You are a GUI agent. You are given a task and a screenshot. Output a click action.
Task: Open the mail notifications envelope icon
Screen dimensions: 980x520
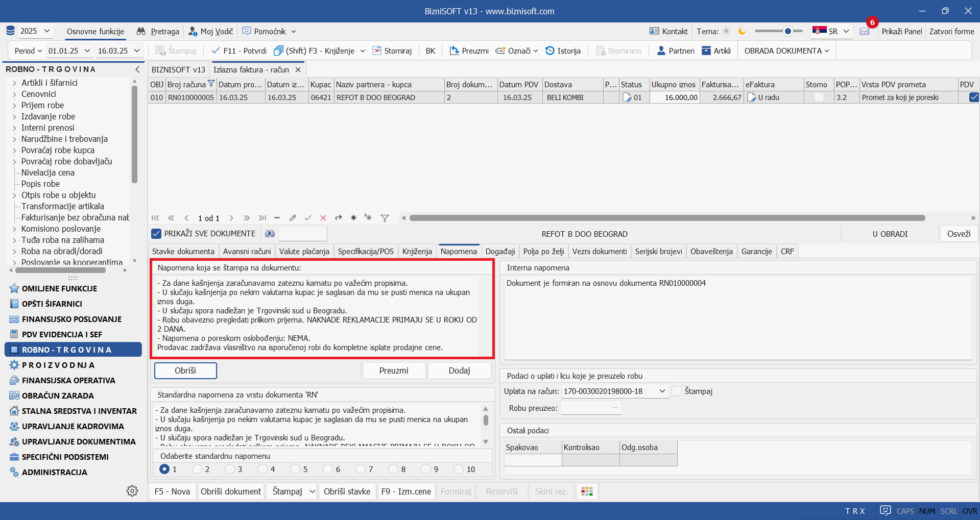(x=865, y=32)
